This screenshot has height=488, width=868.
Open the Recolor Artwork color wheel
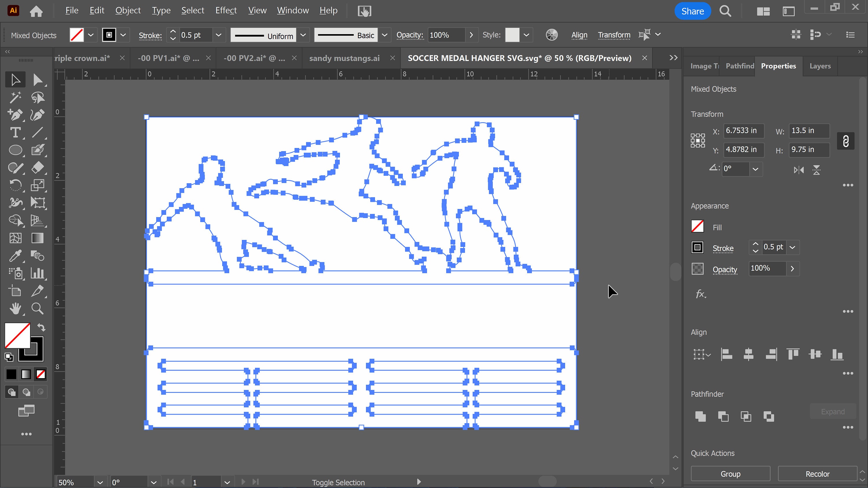pyautogui.click(x=552, y=35)
